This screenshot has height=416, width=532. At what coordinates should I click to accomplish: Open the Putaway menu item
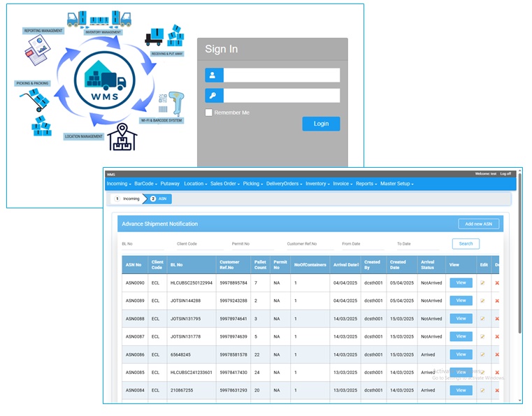pos(170,184)
